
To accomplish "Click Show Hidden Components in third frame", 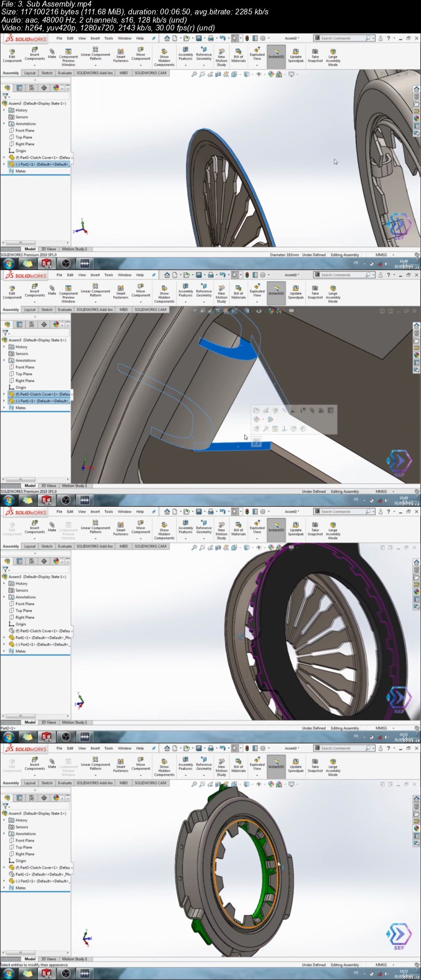I will (x=164, y=531).
